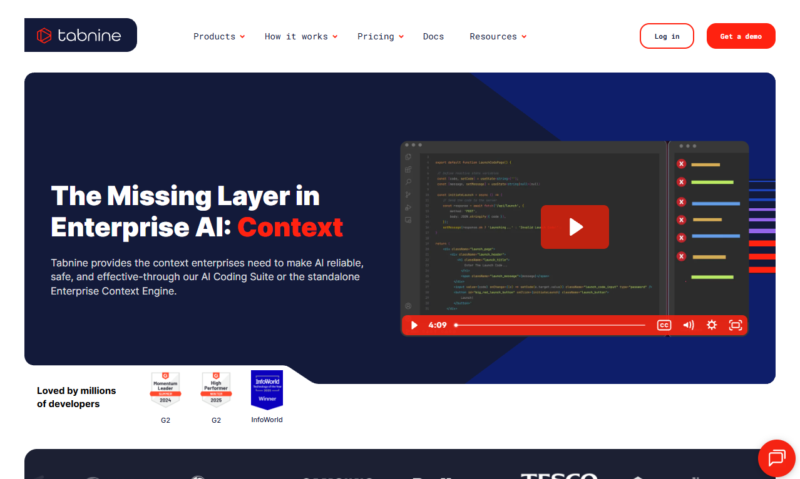Enter fullscreen video mode
Screen dimensions: 800x479
click(x=735, y=325)
